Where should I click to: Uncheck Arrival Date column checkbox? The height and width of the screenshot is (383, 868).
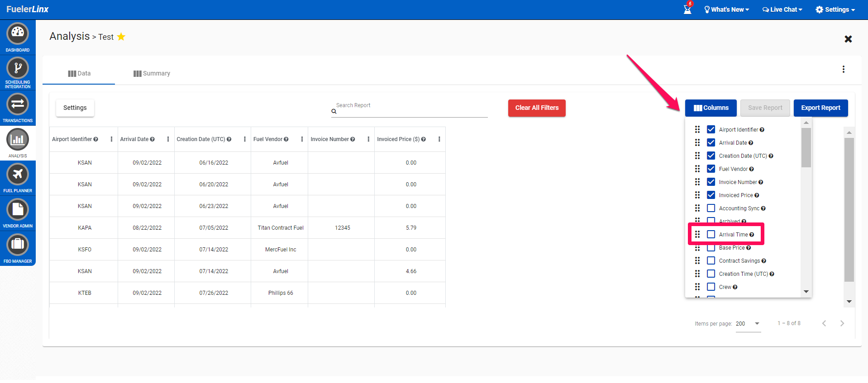(x=711, y=142)
